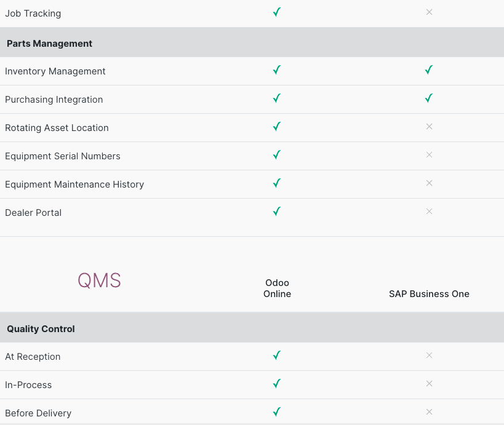504x425 pixels.
Task: Click Odoo checkmark for Equipment Serial Numbers
Action: 277,155
